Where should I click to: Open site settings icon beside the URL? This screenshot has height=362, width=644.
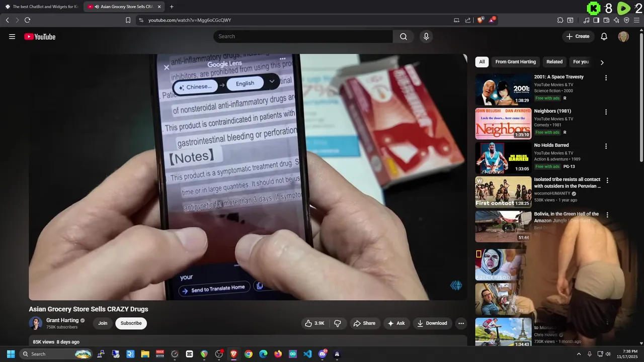[141, 20]
